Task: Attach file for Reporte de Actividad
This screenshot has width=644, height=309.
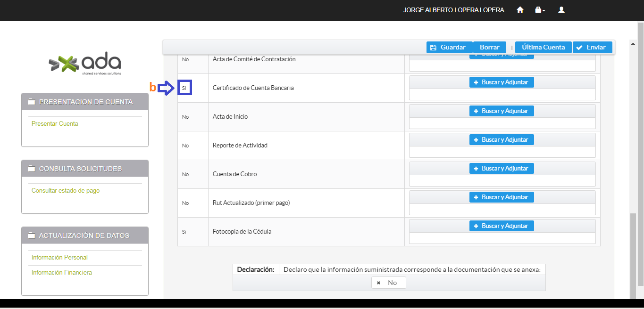Action: point(501,139)
